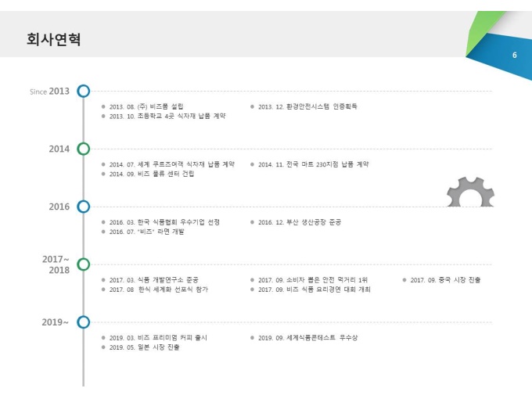Viewport: 532px width, 399px height.
Task: Select the 2013 blue timeline circle
Action: click(84, 92)
